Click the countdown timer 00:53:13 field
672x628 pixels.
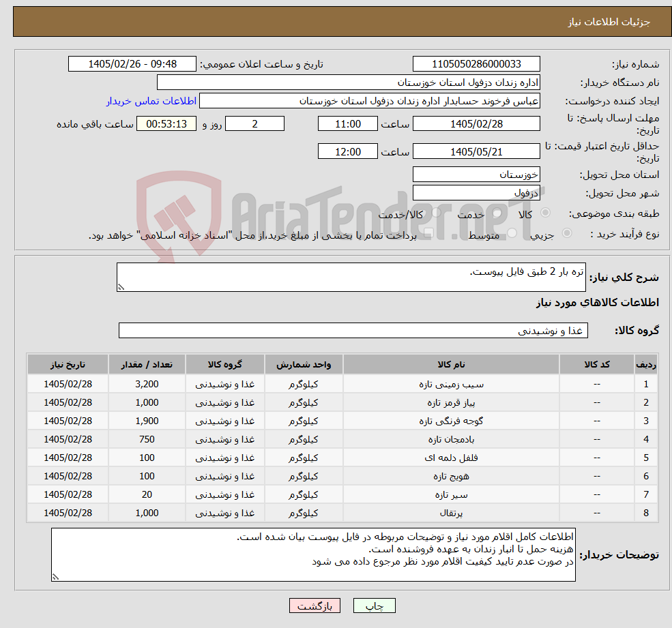pyautogui.click(x=166, y=124)
